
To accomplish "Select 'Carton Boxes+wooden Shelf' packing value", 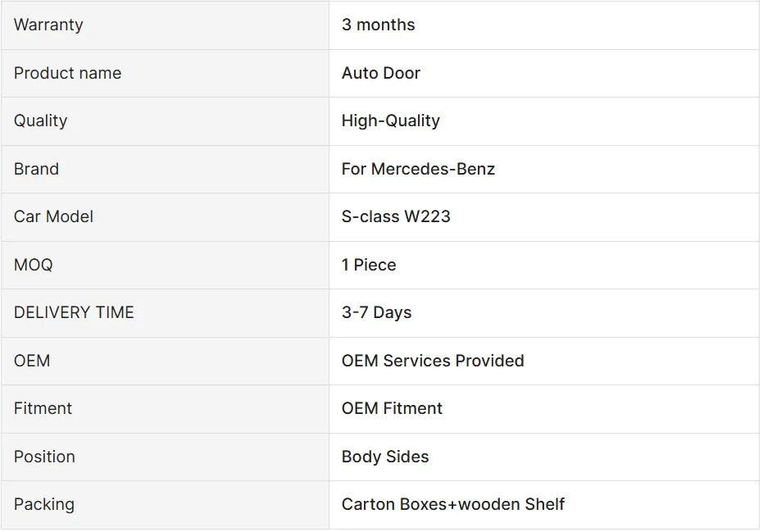I will point(453,504).
